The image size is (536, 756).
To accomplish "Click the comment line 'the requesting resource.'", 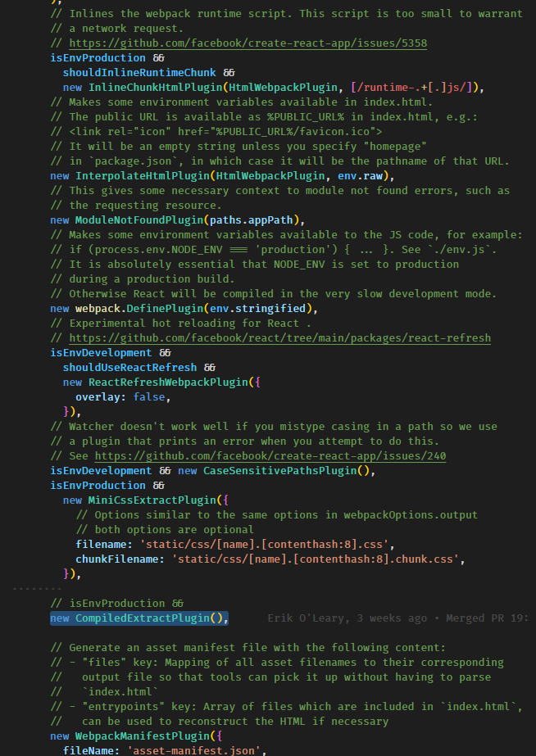I will click(136, 205).
